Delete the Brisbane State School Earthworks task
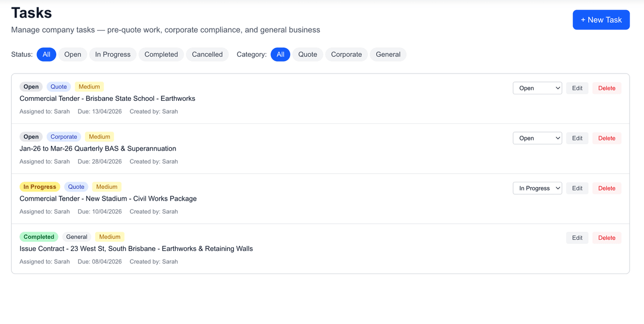 (x=606, y=88)
